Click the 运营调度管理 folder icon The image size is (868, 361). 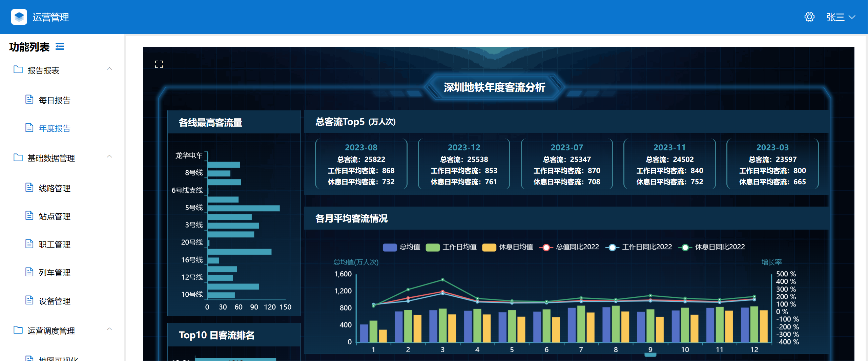18,330
